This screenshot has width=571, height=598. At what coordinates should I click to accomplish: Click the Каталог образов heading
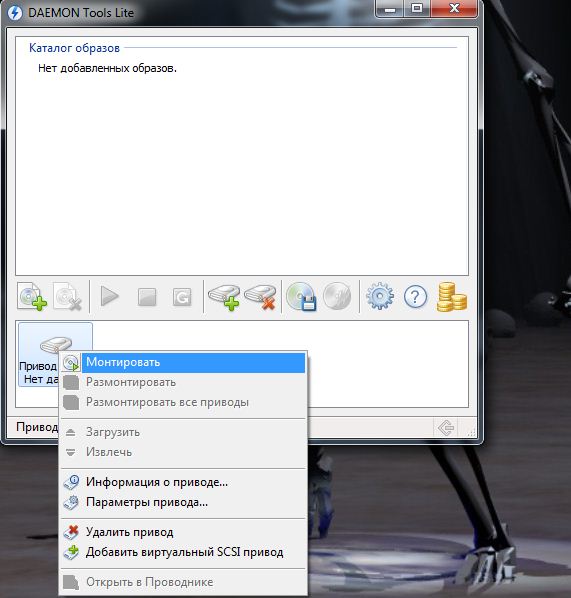[x=74, y=48]
